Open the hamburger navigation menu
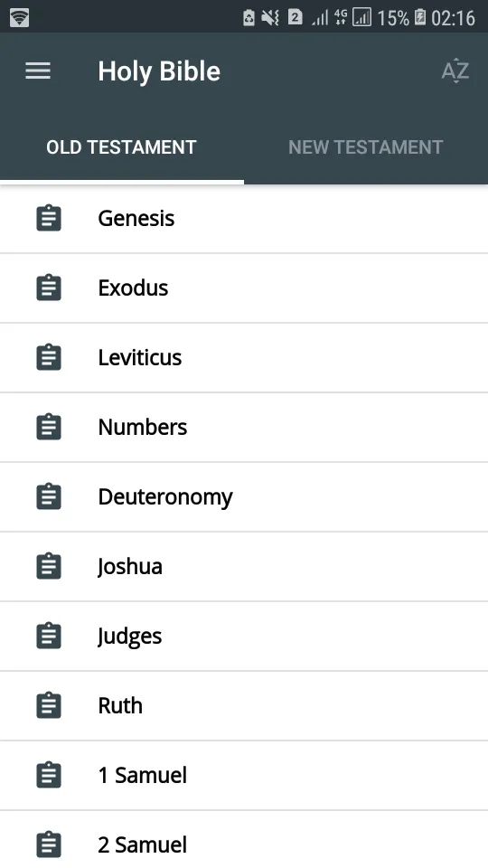The image size is (488, 868). 38,71
